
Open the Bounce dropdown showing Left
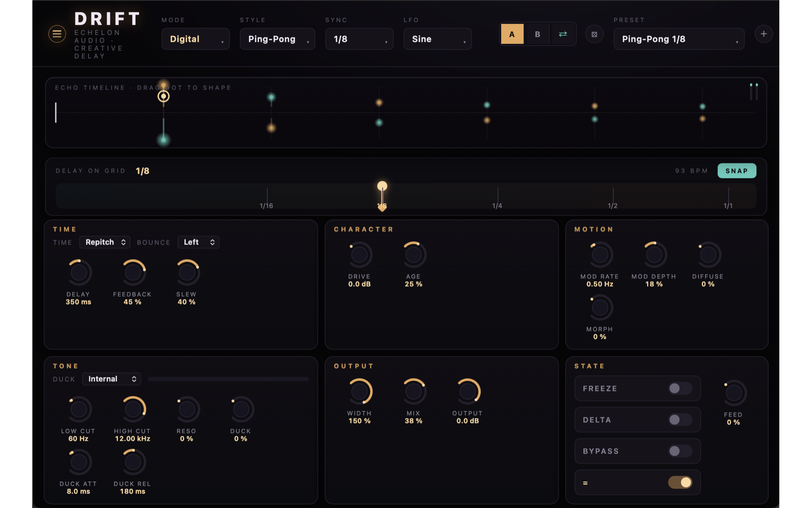pos(198,242)
